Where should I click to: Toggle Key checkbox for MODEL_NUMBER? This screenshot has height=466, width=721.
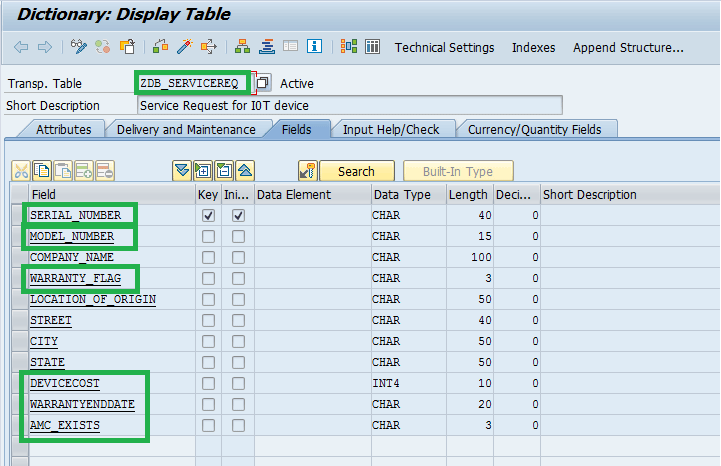[208, 236]
